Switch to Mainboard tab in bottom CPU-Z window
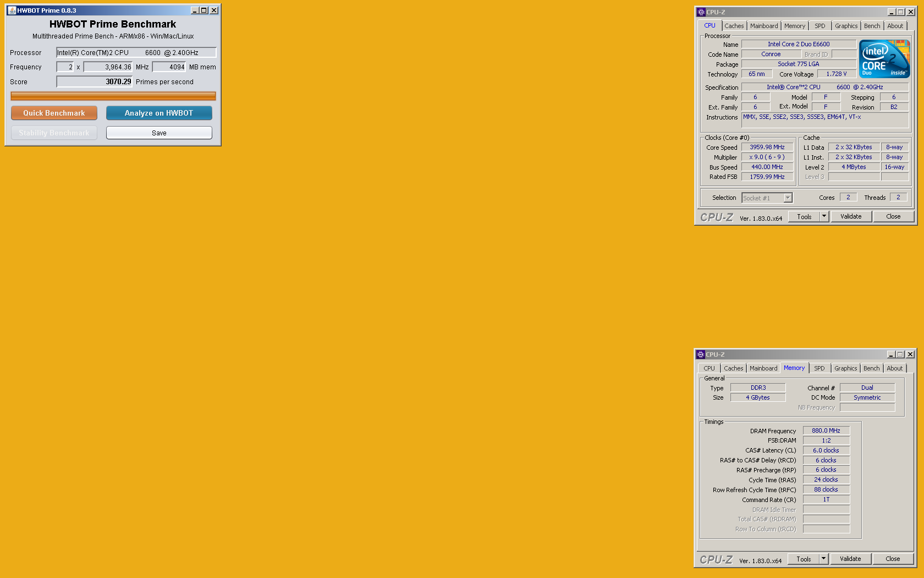Screen dimensions: 924x578 (x=763, y=368)
